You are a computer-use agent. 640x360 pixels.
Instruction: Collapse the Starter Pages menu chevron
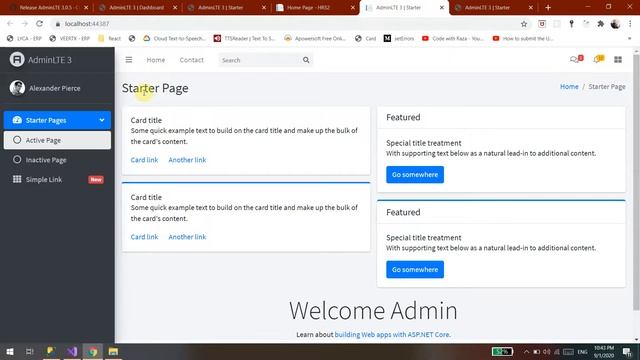coord(102,120)
